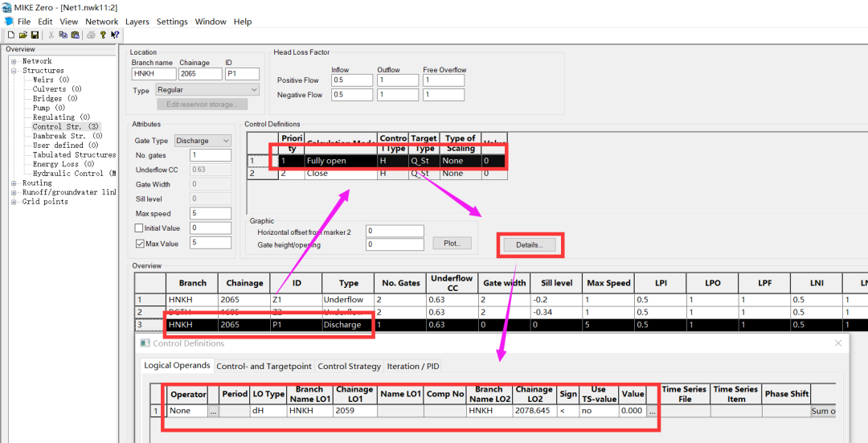868x443 pixels.
Task: Open the File menu
Action: tap(24, 22)
